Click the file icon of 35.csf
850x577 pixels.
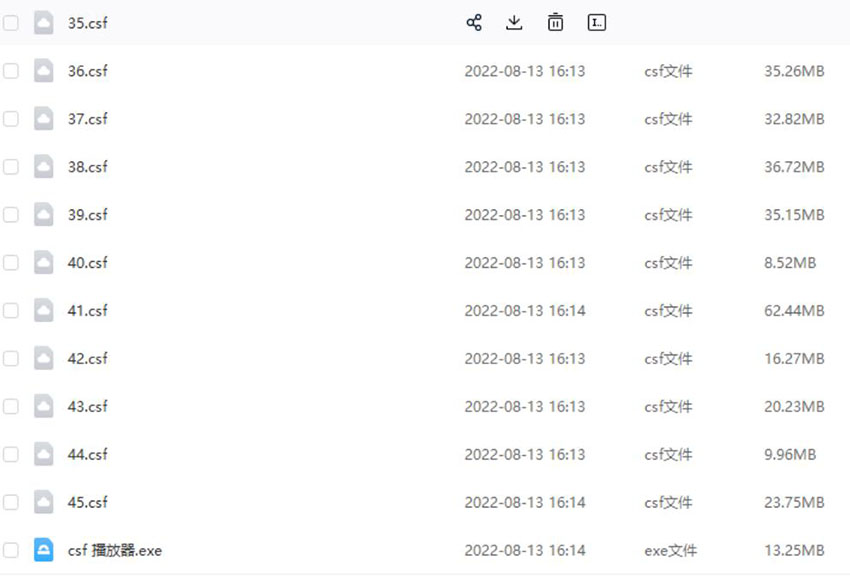tap(43, 23)
